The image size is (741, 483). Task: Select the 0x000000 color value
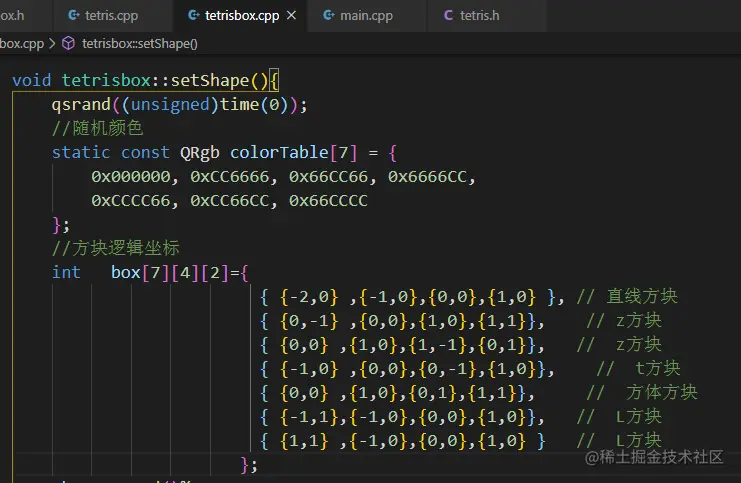131,177
